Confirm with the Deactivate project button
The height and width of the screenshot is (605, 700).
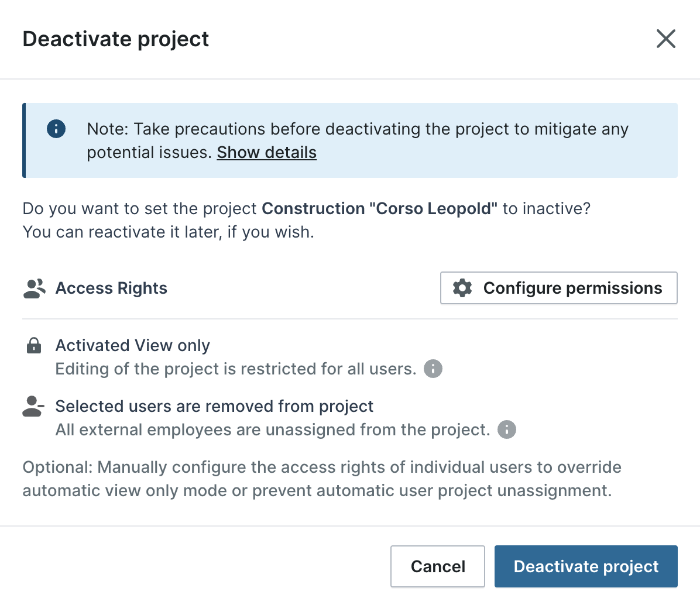click(x=586, y=566)
